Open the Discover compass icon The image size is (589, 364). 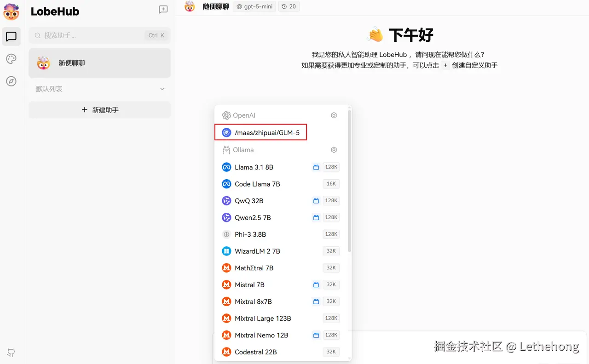point(11,81)
